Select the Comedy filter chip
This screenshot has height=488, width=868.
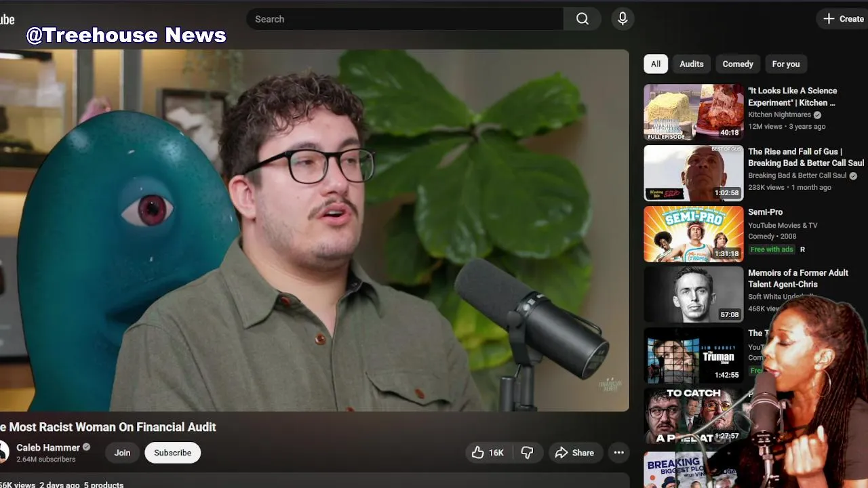click(738, 64)
